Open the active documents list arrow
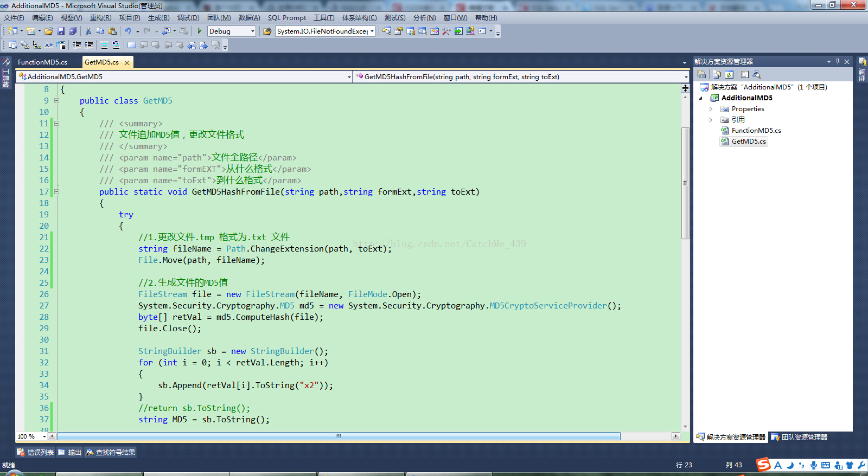The width and height of the screenshot is (868, 476). pos(685,63)
